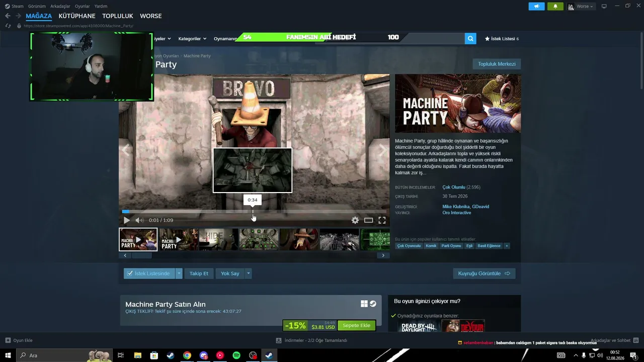
Task: Open the green notifications bell
Action: pyautogui.click(x=555, y=6)
